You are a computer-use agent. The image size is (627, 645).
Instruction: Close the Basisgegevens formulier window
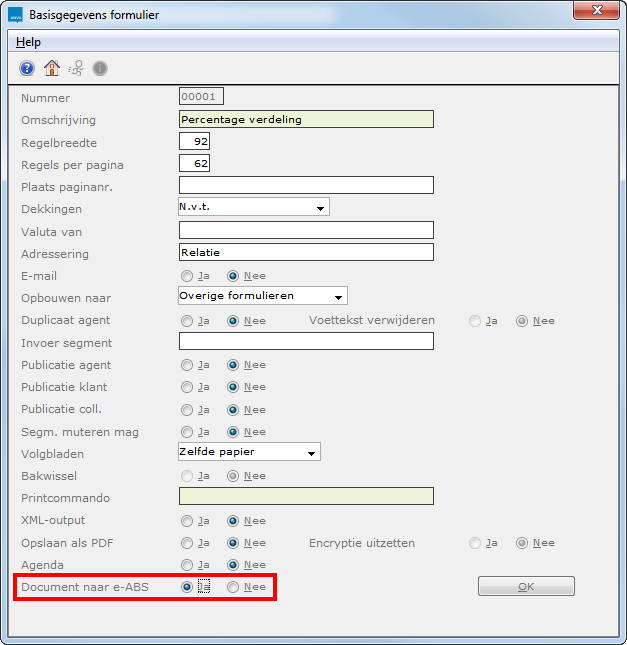[x=597, y=10]
